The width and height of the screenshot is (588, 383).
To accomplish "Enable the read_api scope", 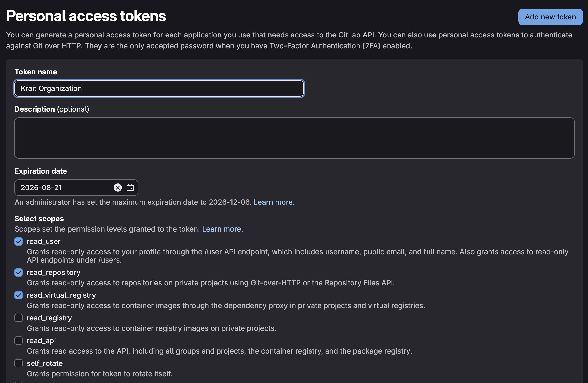I will click(x=18, y=341).
